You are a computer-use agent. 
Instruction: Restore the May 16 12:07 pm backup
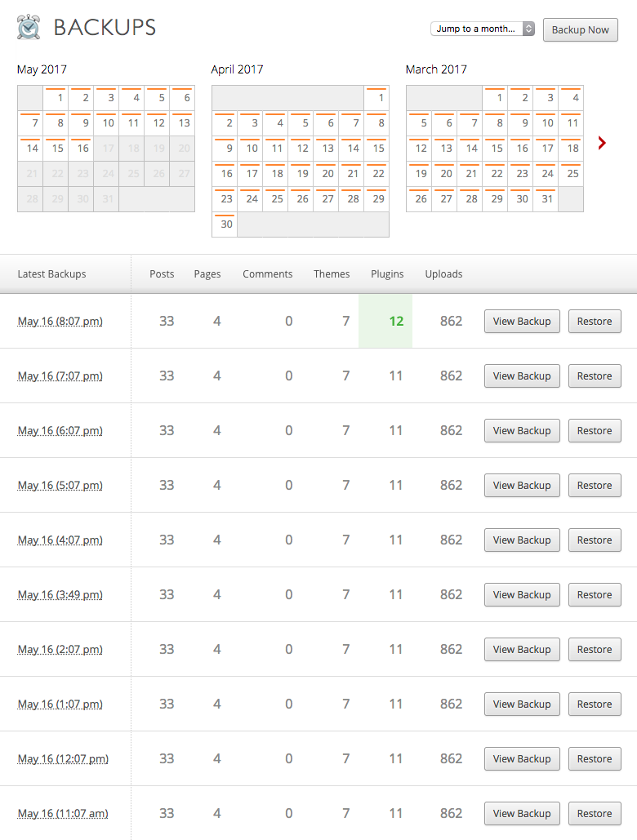pyautogui.click(x=595, y=758)
